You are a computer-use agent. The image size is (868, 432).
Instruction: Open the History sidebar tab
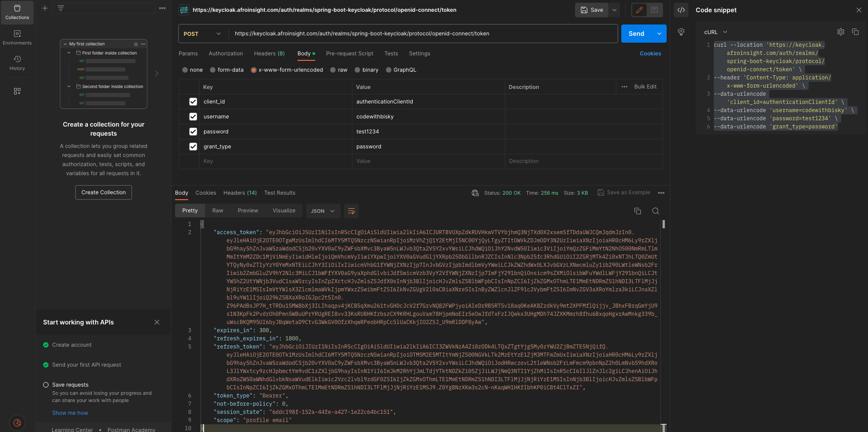17,63
